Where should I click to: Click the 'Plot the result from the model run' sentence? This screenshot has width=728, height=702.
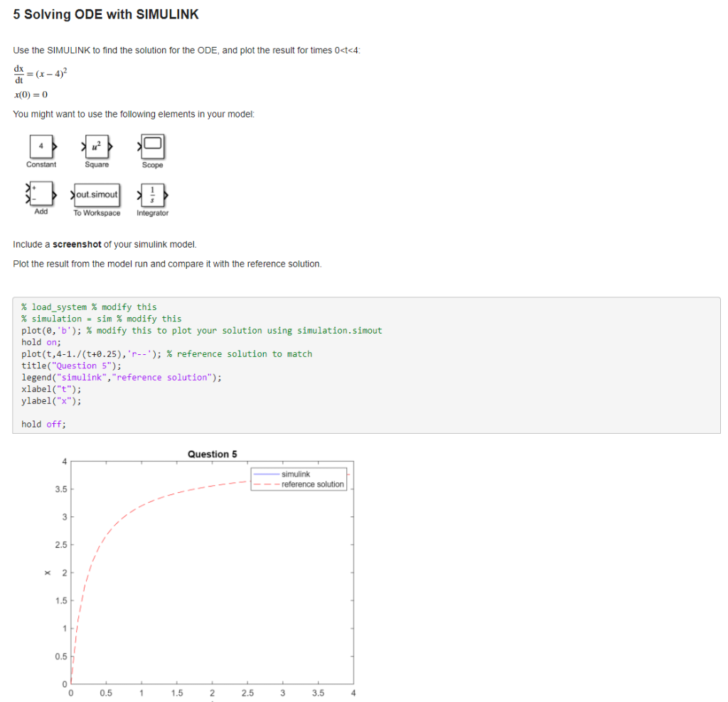pyautogui.click(x=167, y=264)
